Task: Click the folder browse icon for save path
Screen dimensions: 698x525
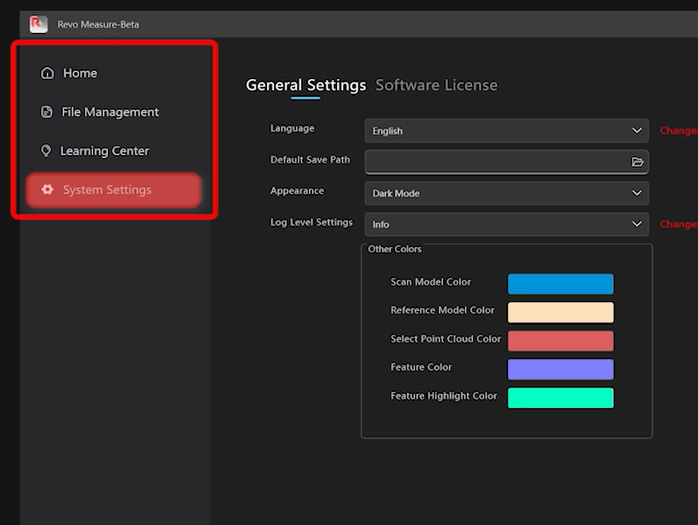Action: pos(637,162)
